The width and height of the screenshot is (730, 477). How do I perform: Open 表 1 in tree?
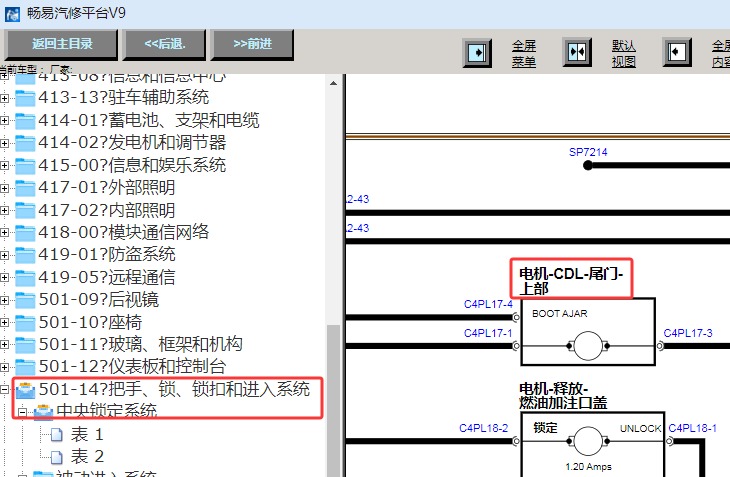(x=87, y=435)
